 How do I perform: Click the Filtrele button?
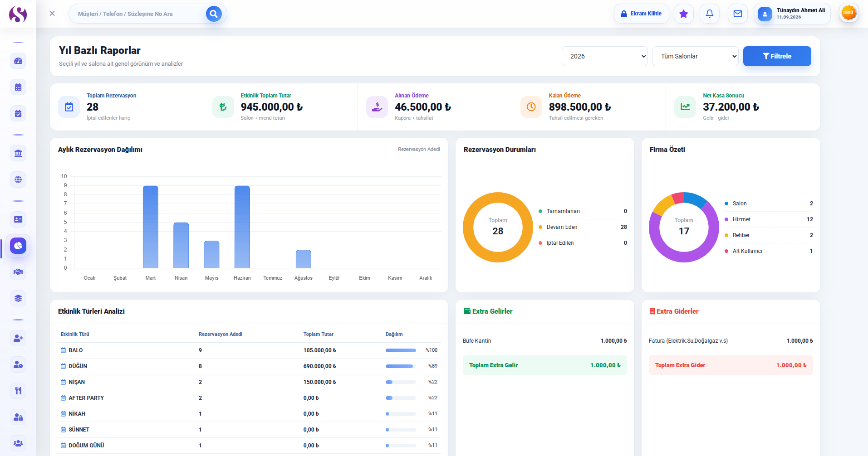tap(777, 56)
